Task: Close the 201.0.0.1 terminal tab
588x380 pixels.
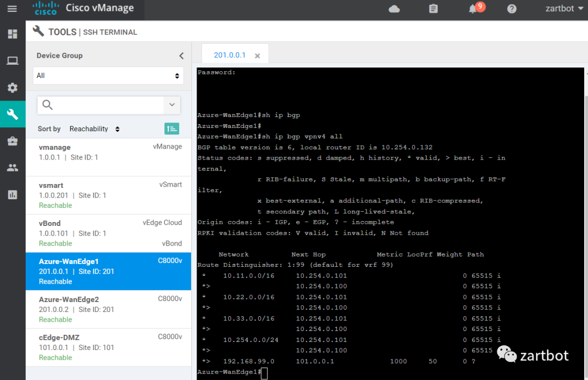Action: 257,56
